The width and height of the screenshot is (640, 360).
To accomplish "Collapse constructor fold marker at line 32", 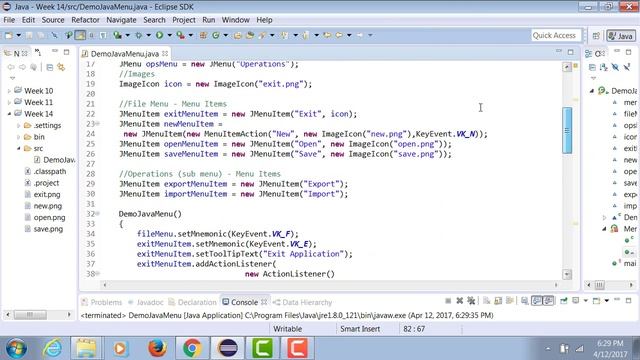I will [x=98, y=213].
